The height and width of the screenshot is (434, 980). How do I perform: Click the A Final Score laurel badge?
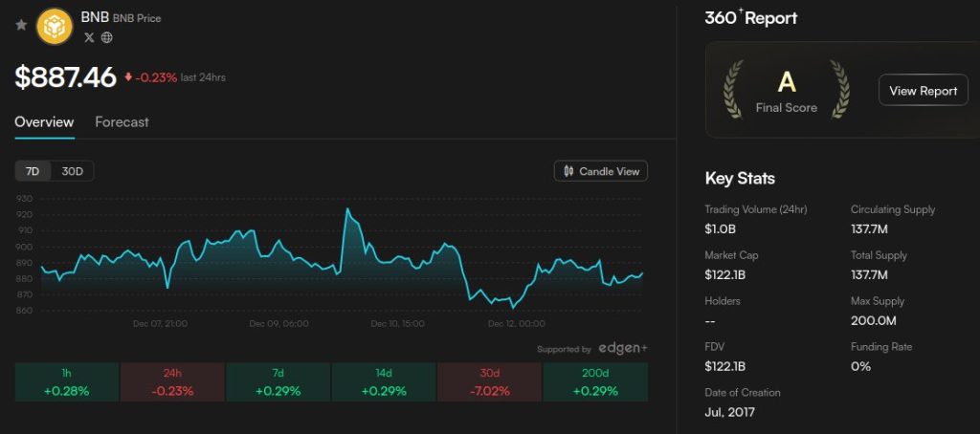tap(786, 91)
